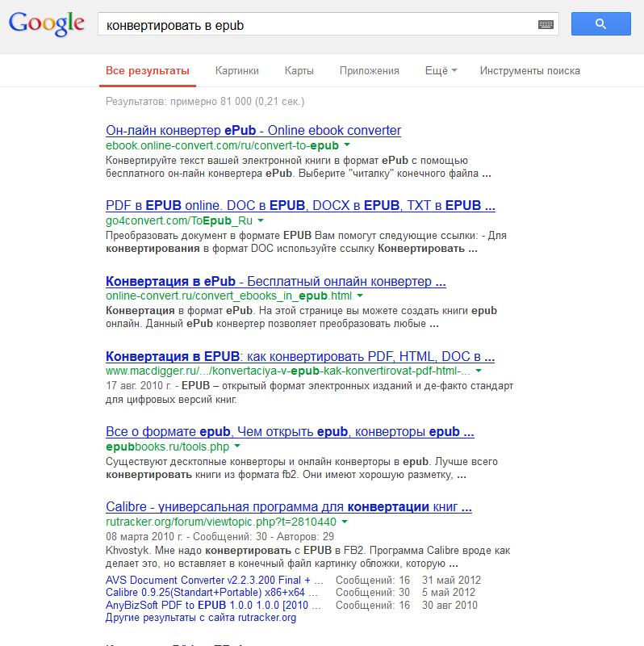Expand arrow next to rutracker.org URL
Screen dimensions: 644x646
345,522
